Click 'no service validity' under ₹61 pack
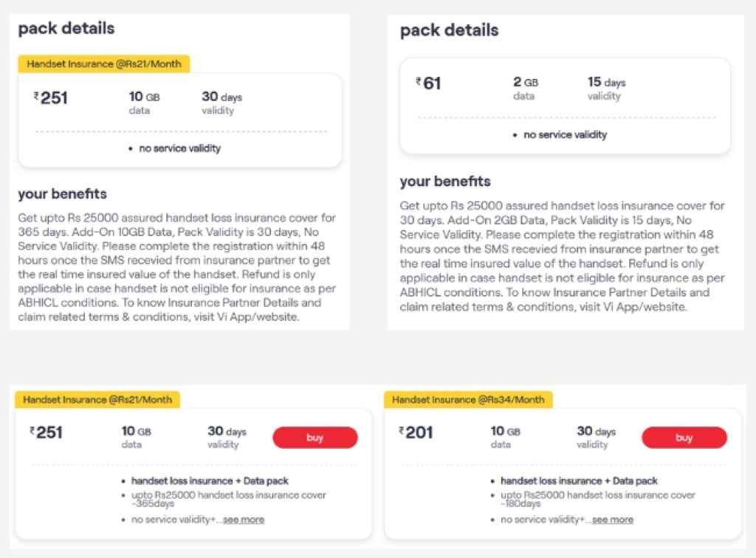This screenshot has height=558, width=756. tap(565, 135)
